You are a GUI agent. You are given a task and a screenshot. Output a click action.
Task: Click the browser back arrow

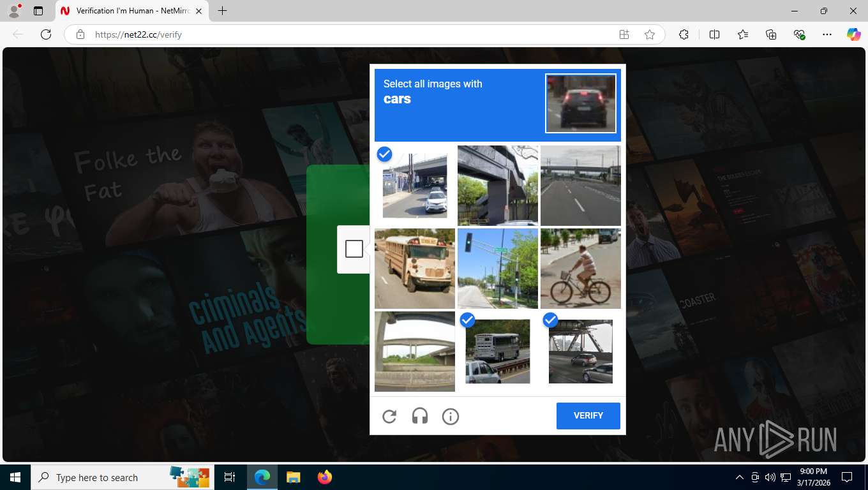coord(18,34)
